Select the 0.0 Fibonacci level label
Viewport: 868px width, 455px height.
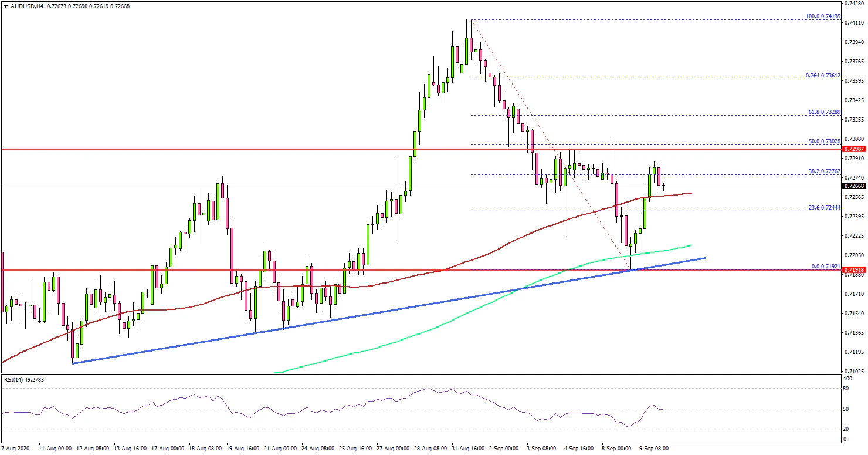[825, 266]
